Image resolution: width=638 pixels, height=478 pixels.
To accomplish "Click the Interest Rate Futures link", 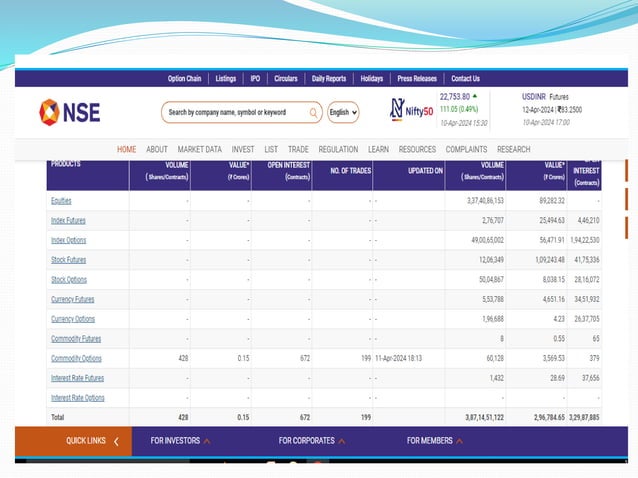I will coord(77,378).
